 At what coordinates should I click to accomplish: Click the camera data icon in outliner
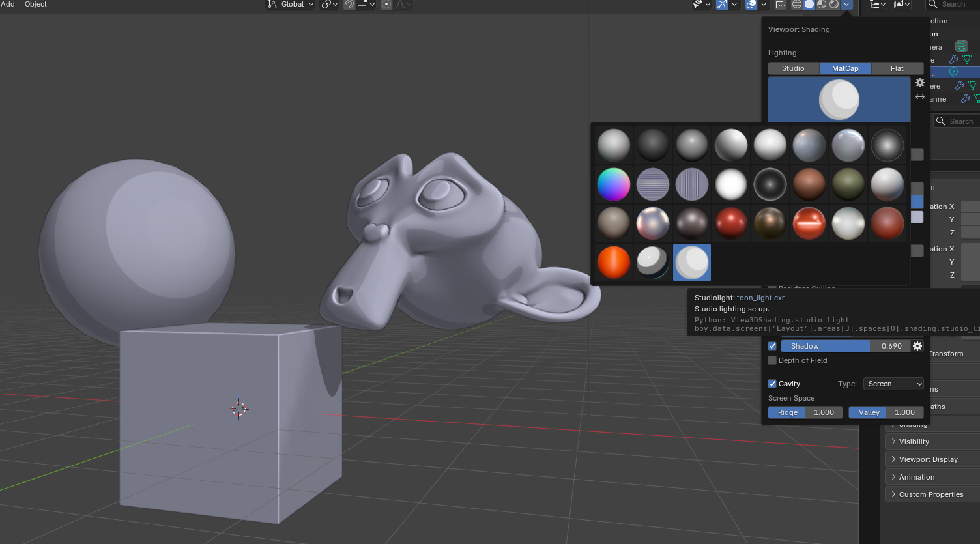[x=962, y=46]
